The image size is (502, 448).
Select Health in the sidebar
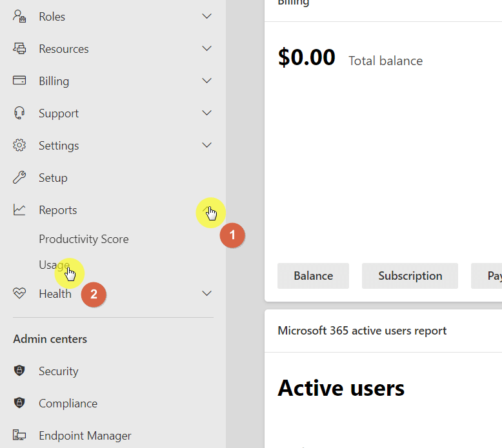click(55, 294)
